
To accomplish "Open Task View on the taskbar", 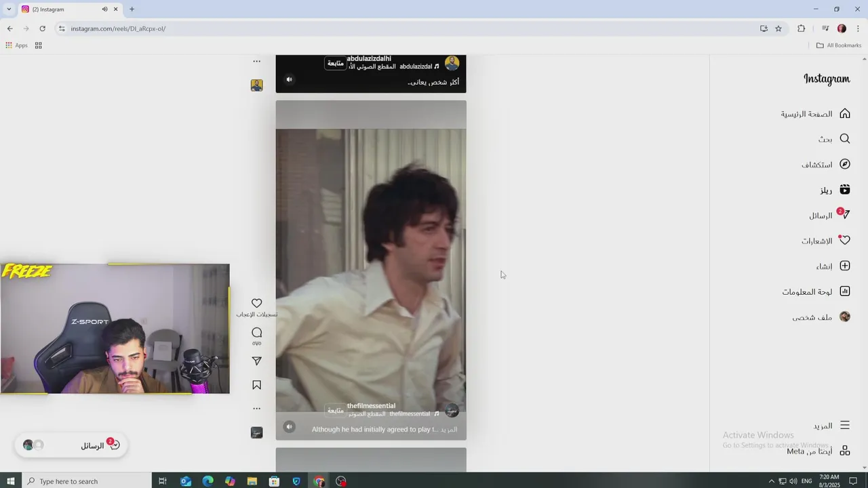I will (x=163, y=481).
